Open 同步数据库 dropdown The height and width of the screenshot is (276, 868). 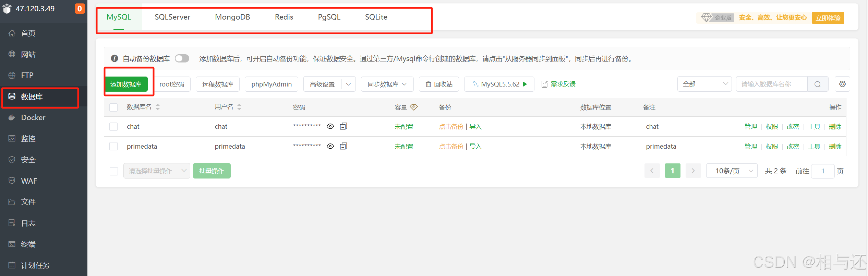tap(387, 84)
